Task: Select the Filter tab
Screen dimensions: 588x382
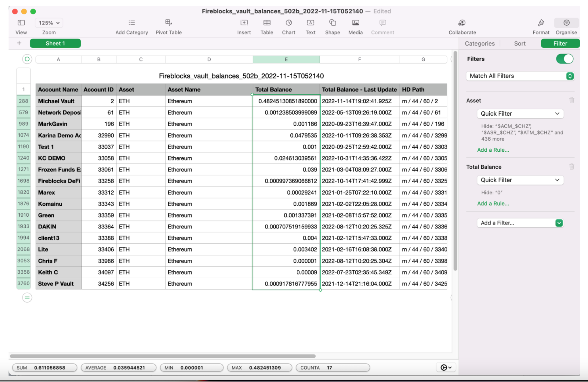Action: 560,43
